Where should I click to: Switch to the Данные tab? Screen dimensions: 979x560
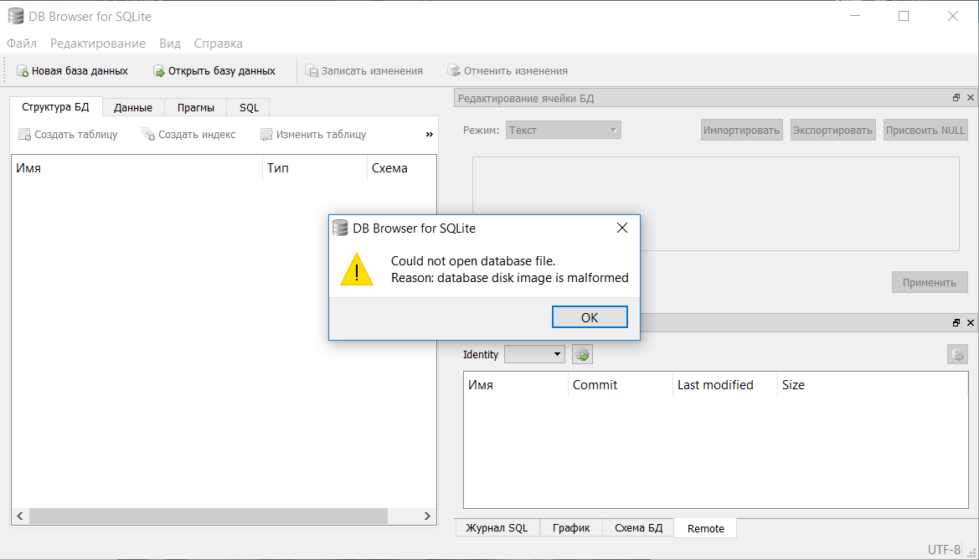tap(133, 107)
